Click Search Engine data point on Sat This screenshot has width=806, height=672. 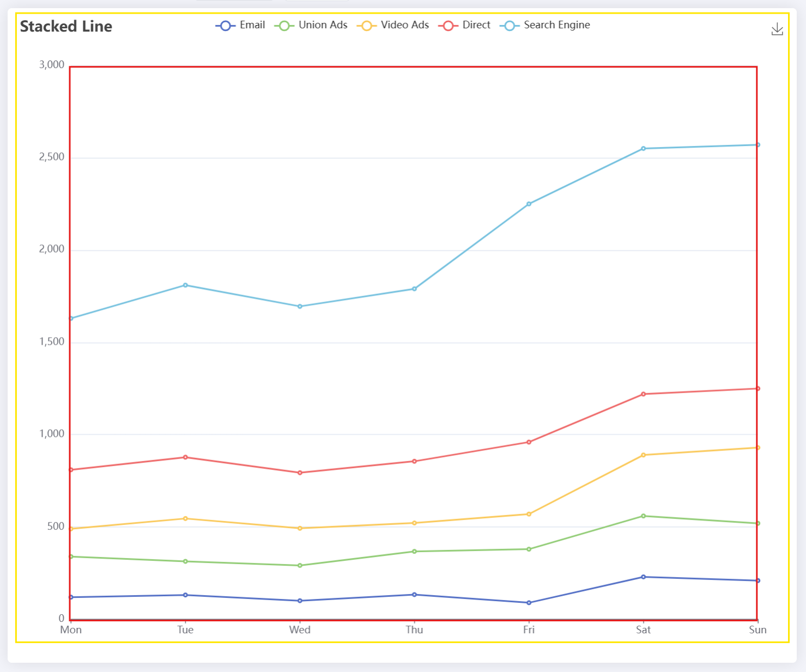point(643,149)
